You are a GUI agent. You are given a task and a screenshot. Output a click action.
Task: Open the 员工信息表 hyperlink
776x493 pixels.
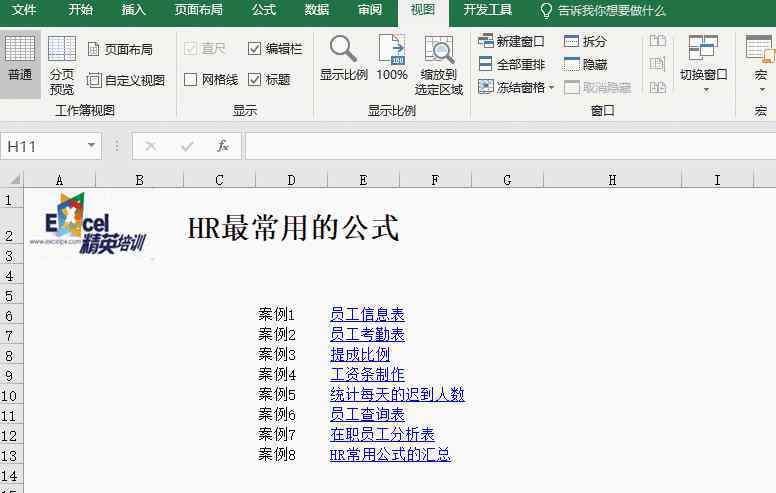[x=367, y=314]
